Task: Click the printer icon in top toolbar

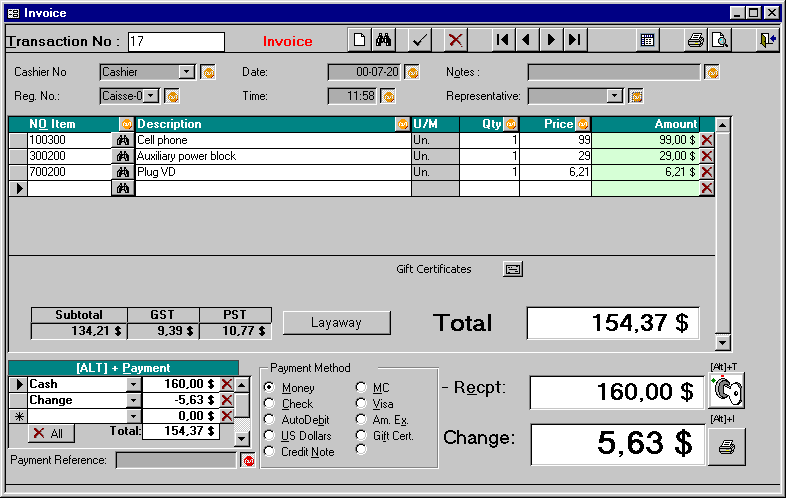Action: click(x=695, y=40)
